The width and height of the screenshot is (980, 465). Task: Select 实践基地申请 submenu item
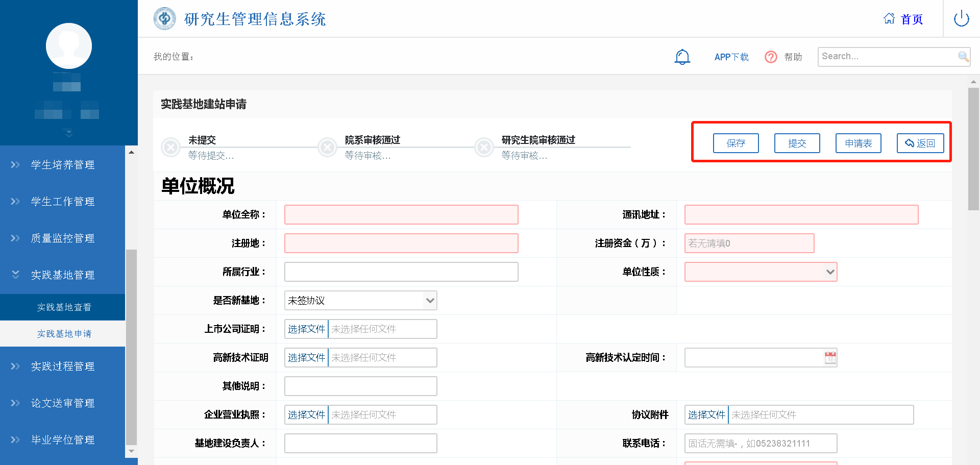[64, 334]
